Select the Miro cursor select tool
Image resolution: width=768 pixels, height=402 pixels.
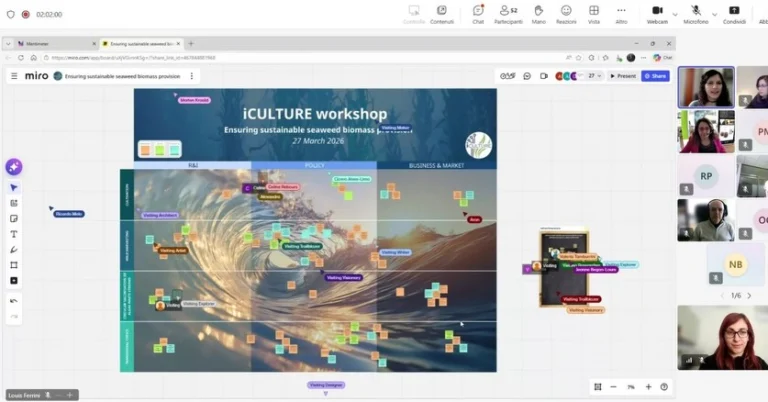point(14,188)
